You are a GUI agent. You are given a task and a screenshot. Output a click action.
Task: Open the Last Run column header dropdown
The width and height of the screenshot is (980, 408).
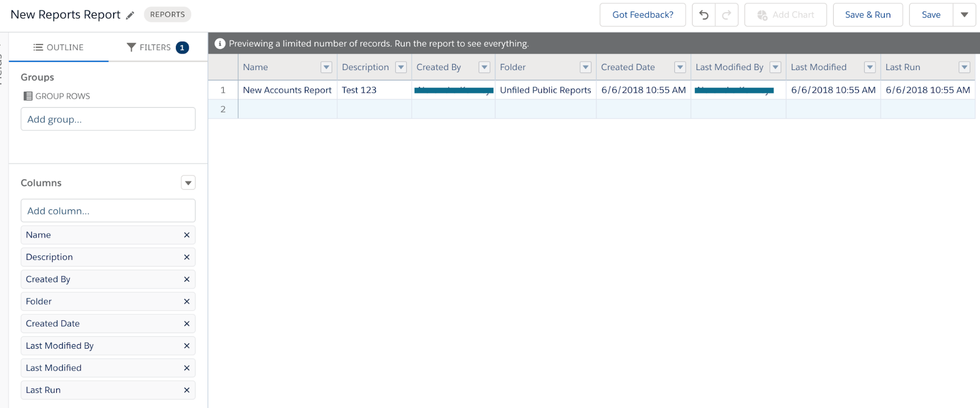964,67
